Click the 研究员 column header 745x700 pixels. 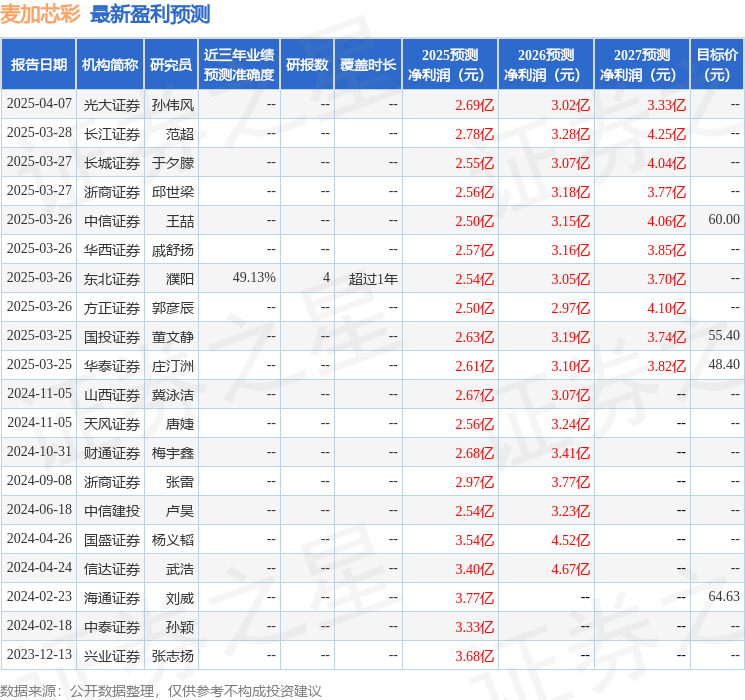coord(171,65)
